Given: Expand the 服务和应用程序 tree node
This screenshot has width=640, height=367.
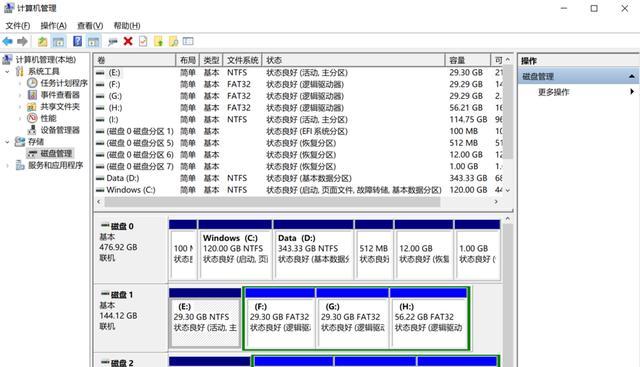Looking at the screenshot, I should (x=7, y=165).
